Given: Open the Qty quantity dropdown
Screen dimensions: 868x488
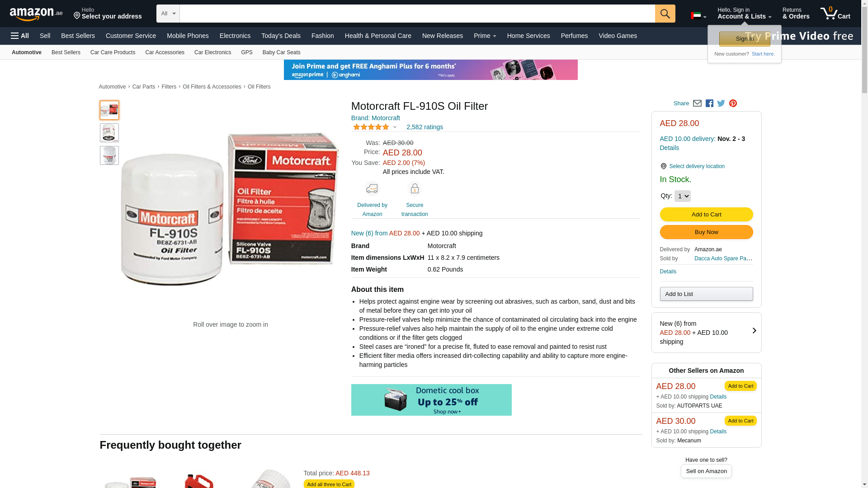Looking at the screenshot, I should tap(682, 196).
